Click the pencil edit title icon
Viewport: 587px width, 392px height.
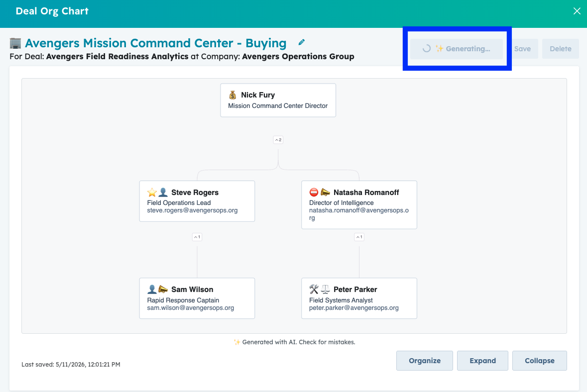(301, 42)
